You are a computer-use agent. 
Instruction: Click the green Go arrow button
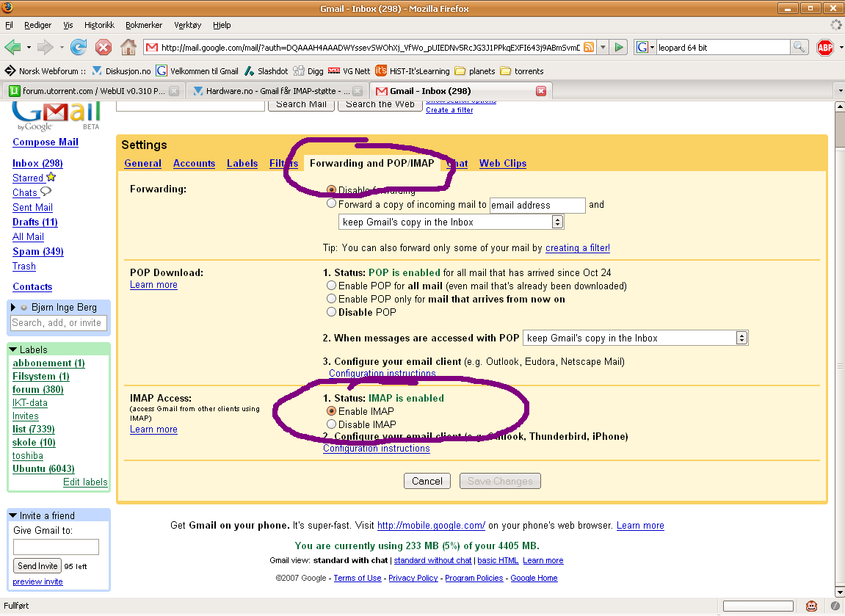[619, 48]
